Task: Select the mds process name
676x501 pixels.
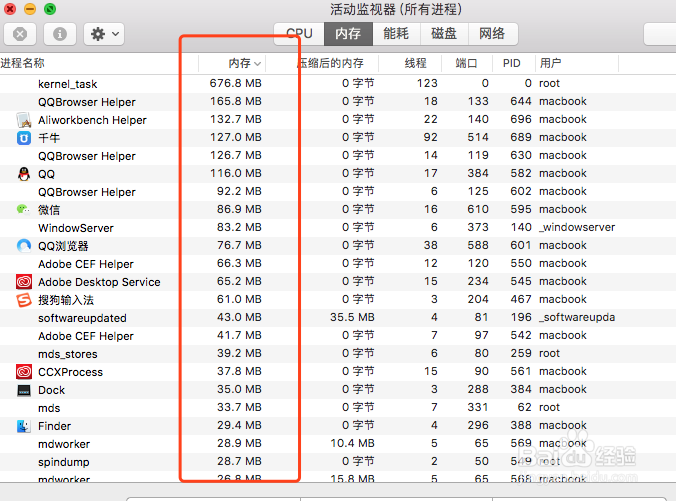Action: pyautogui.click(x=49, y=408)
